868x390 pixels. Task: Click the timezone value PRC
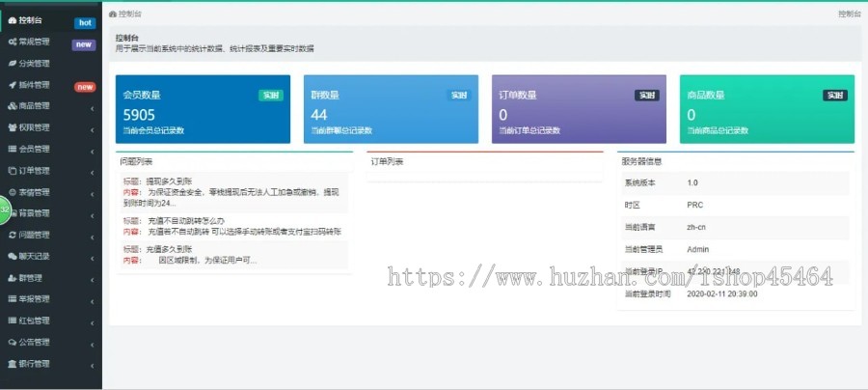tap(695, 205)
